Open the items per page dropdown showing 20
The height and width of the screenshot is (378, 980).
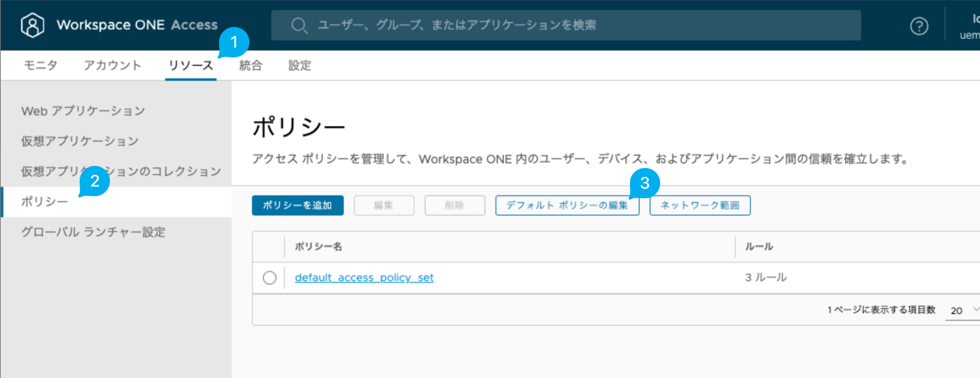coord(964,310)
